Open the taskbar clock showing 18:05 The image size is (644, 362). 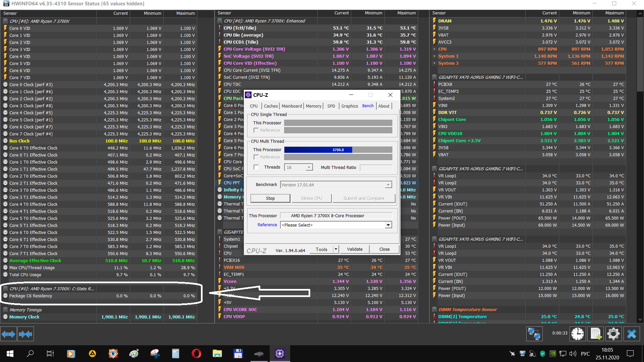[x=607, y=354]
